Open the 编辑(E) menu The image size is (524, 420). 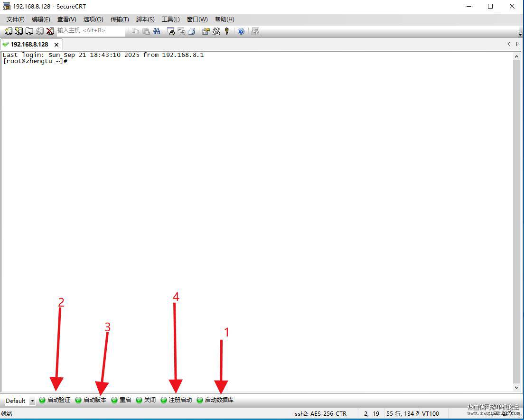41,19
